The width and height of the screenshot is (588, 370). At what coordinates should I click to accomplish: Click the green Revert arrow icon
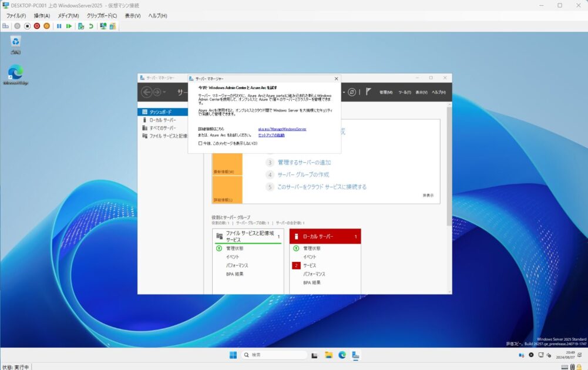90,26
